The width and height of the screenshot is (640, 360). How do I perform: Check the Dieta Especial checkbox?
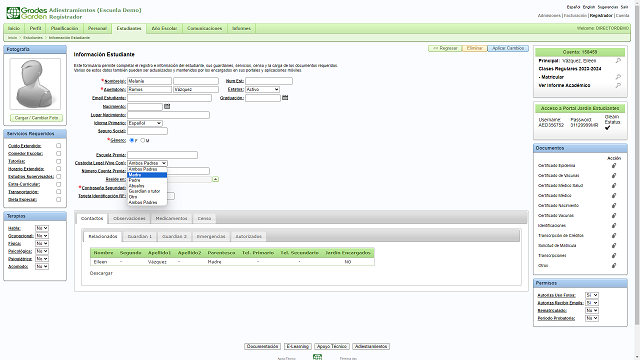58,200
